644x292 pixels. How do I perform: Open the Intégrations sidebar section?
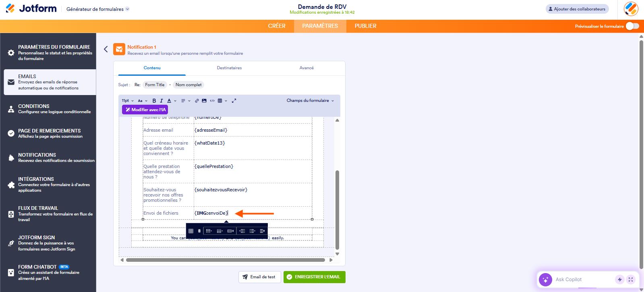50,184
